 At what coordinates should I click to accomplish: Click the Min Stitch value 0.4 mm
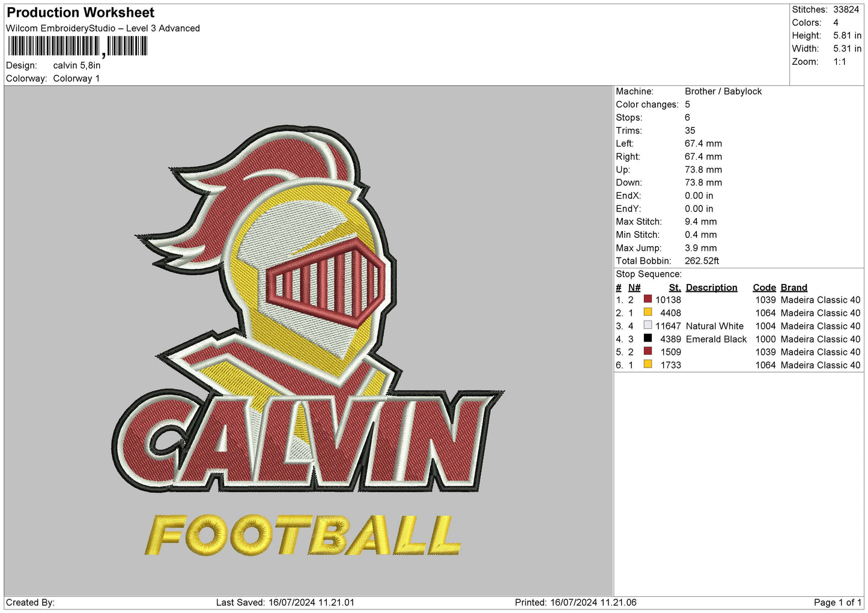pos(701,235)
